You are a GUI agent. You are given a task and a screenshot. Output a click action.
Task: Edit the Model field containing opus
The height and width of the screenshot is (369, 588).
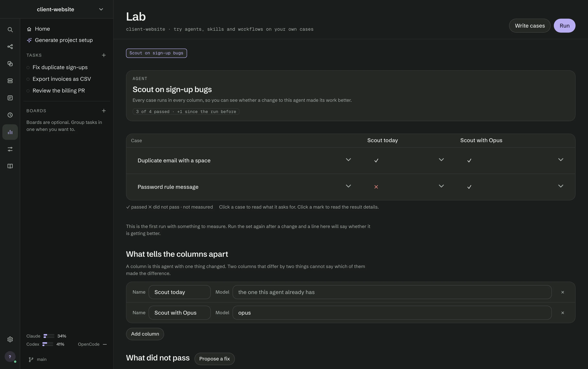(392, 313)
